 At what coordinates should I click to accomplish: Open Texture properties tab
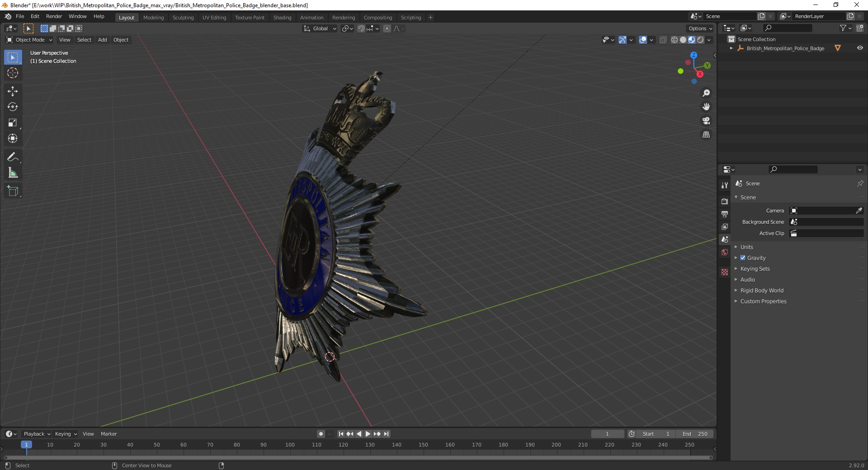[x=725, y=272]
